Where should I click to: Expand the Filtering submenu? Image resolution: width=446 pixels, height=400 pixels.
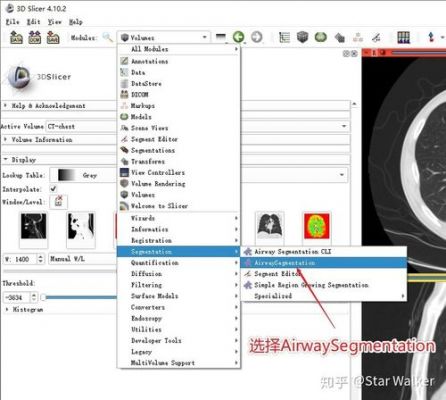pos(179,285)
